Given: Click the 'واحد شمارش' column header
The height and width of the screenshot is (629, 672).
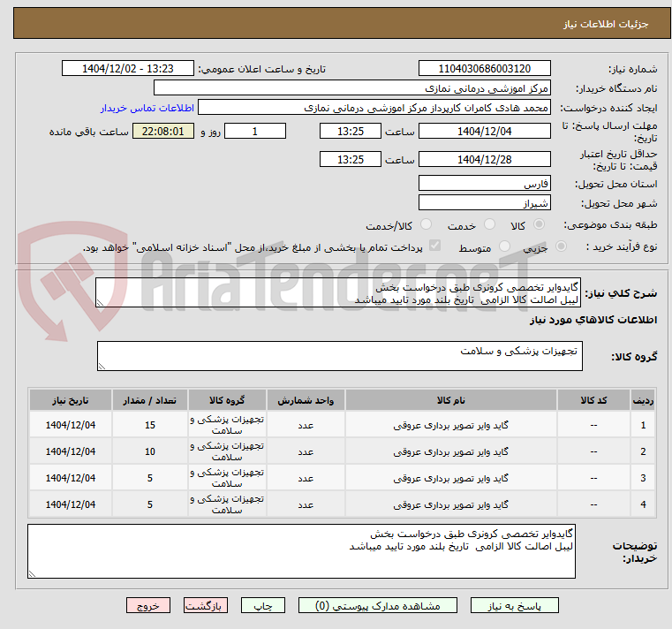Looking at the screenshot, I should coord(306,400).
